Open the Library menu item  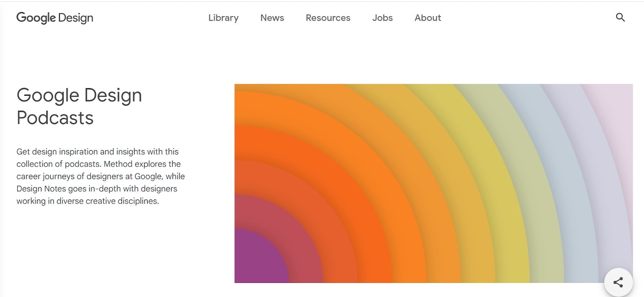click(223, 18)
